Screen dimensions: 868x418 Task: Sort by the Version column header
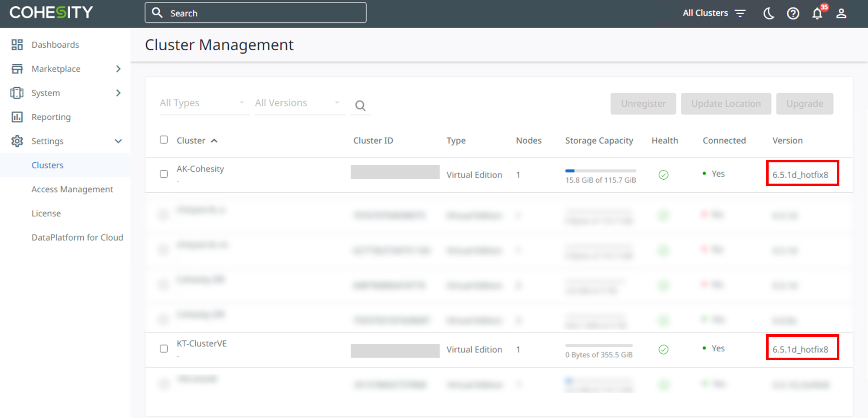[x=787, y=141]
